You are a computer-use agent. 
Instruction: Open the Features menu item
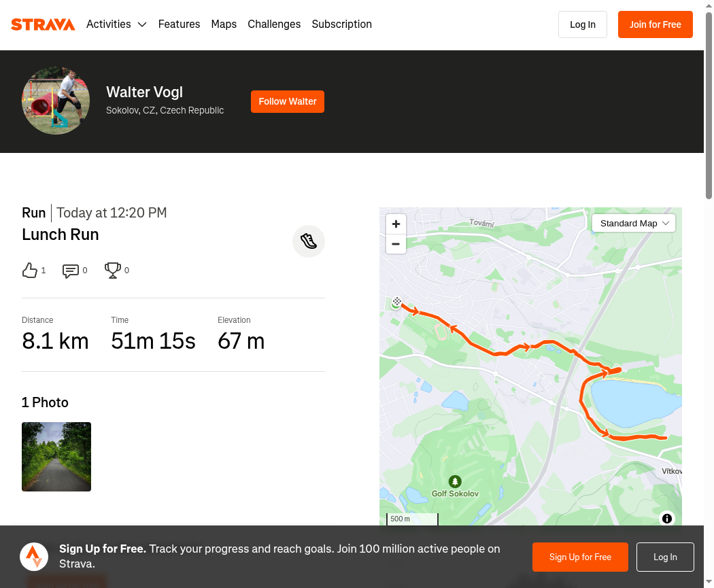tap(179, 24)
